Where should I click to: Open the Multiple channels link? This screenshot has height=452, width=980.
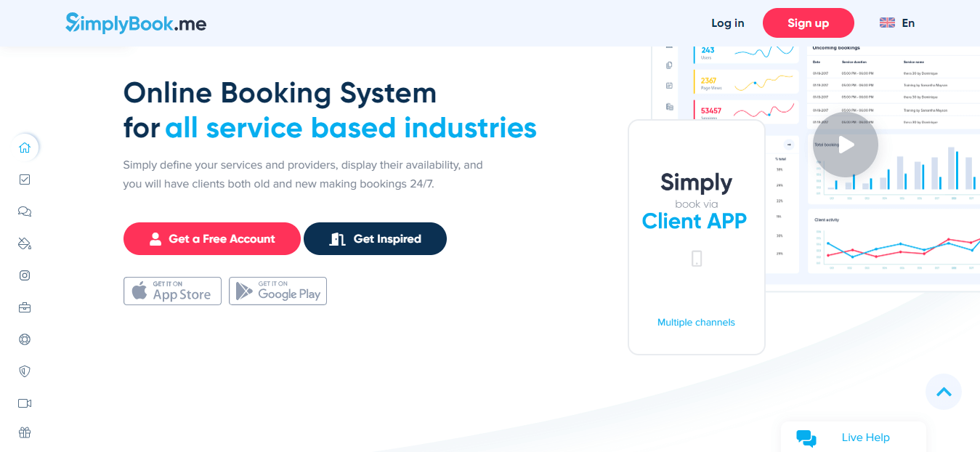tap(695, 322)
